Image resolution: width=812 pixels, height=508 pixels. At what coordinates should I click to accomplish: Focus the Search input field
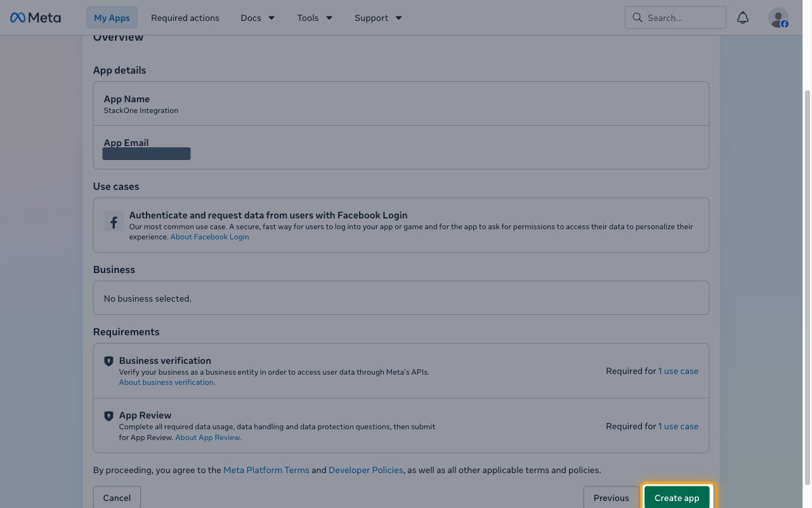coord(676,18)
